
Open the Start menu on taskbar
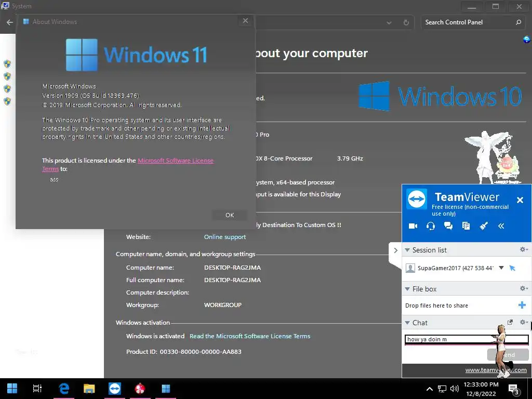point(12,389)
